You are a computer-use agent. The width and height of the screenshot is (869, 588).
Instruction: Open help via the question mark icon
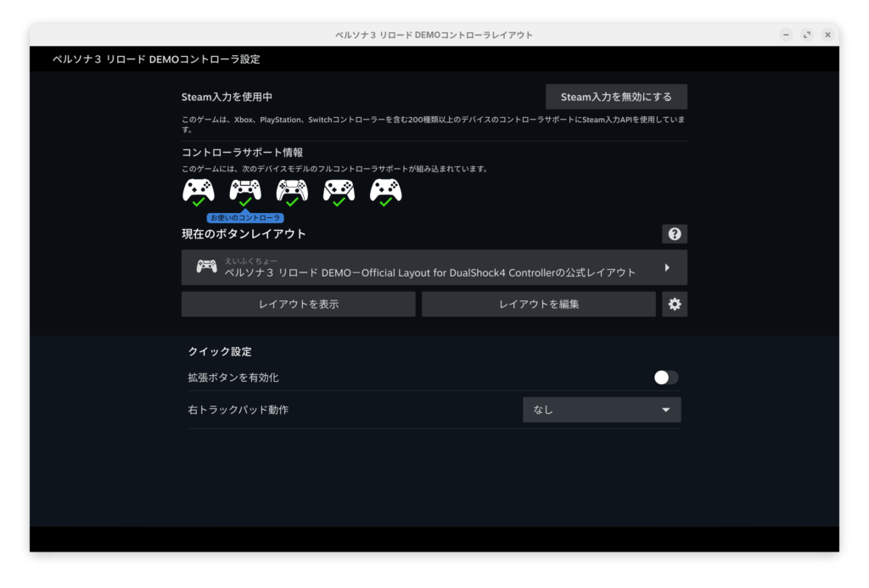pyautogui.click(x=675, y=234)
